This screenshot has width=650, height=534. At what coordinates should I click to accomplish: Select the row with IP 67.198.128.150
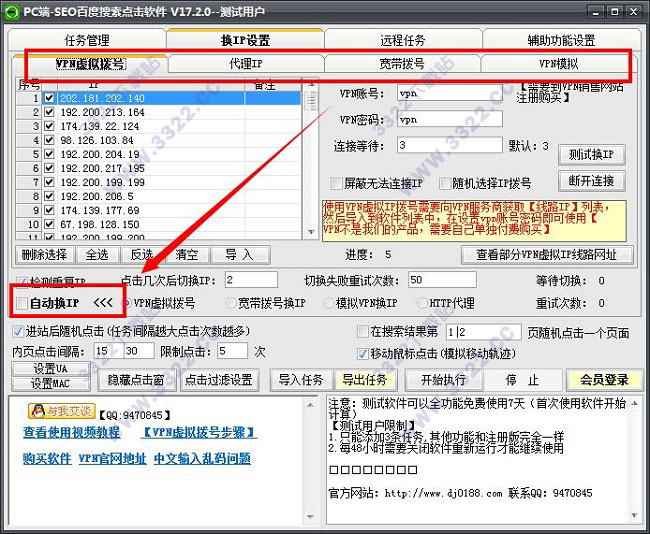click(159, 224)
